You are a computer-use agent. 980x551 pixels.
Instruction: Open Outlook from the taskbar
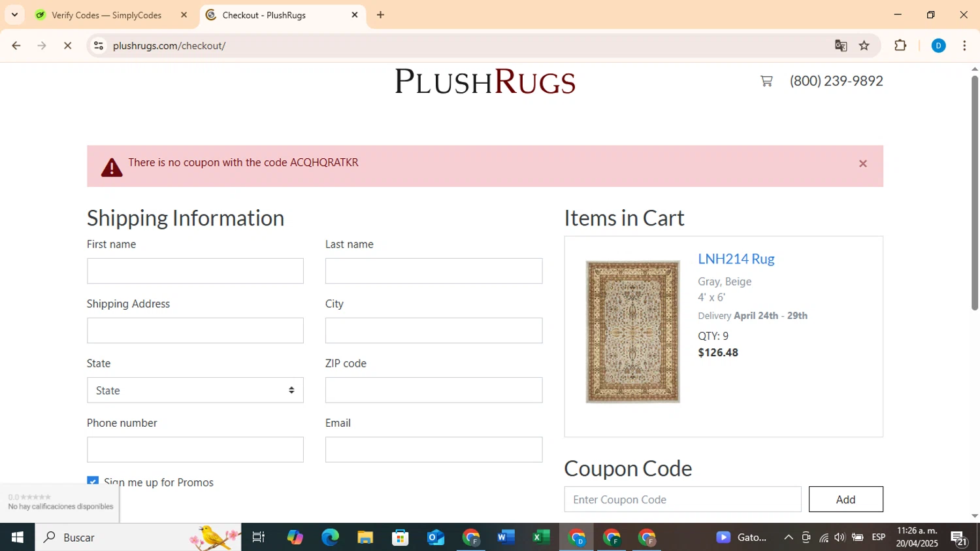click(x=436, y=537)
